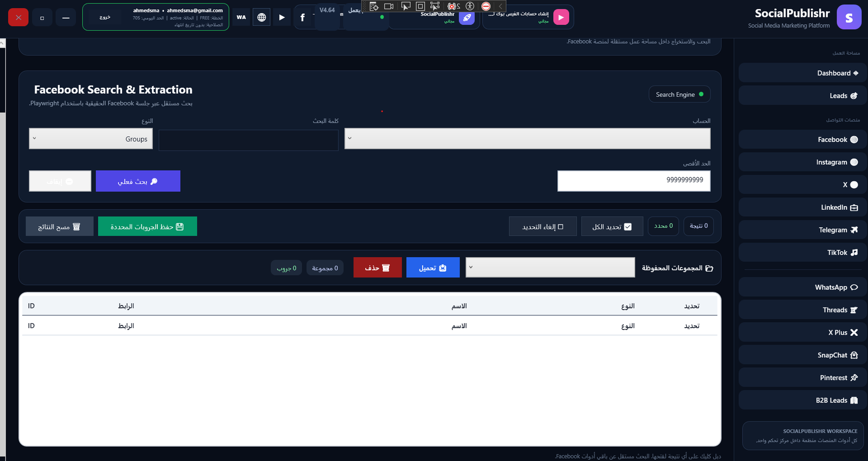This screenshot has height=461, width=868.
Task: Click the "0 نتيجة" results counter
Action: pos(698,226)
